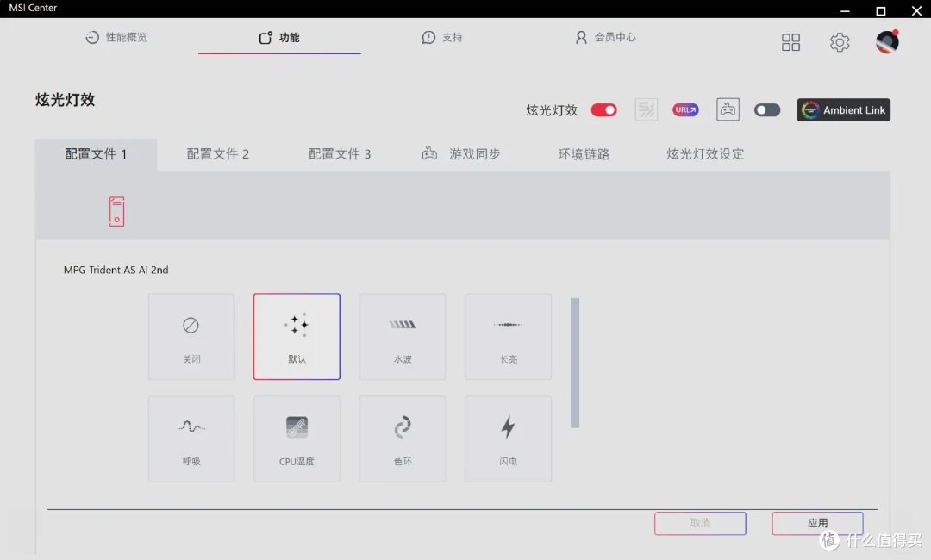Click the 取消 cancel button

[701, 523]
